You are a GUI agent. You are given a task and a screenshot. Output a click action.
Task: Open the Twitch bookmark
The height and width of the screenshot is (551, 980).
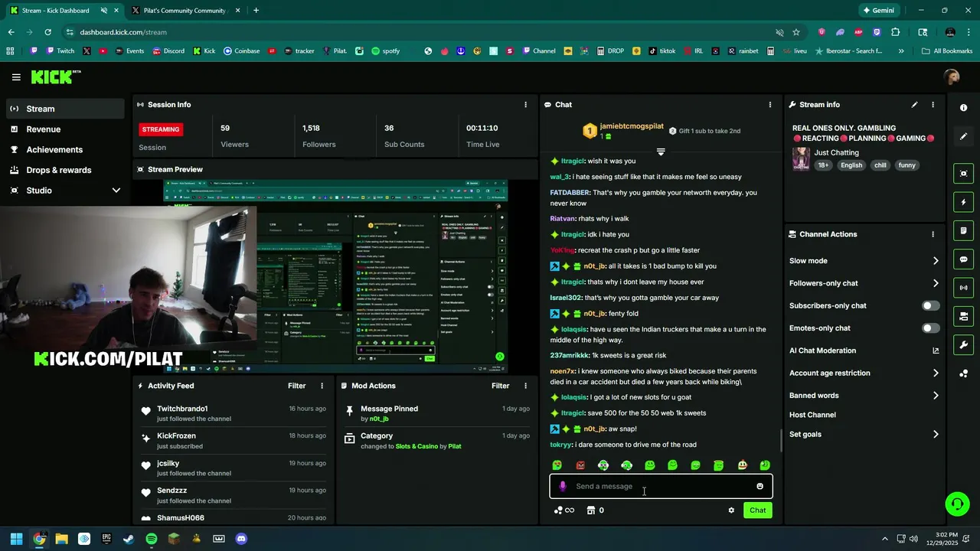pos(60,51)
